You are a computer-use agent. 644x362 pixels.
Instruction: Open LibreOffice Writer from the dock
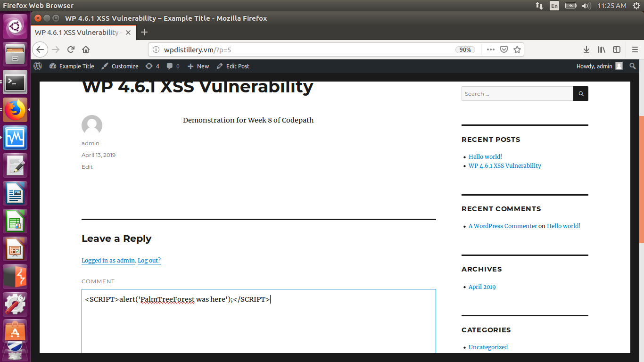(x=15, y=193)
